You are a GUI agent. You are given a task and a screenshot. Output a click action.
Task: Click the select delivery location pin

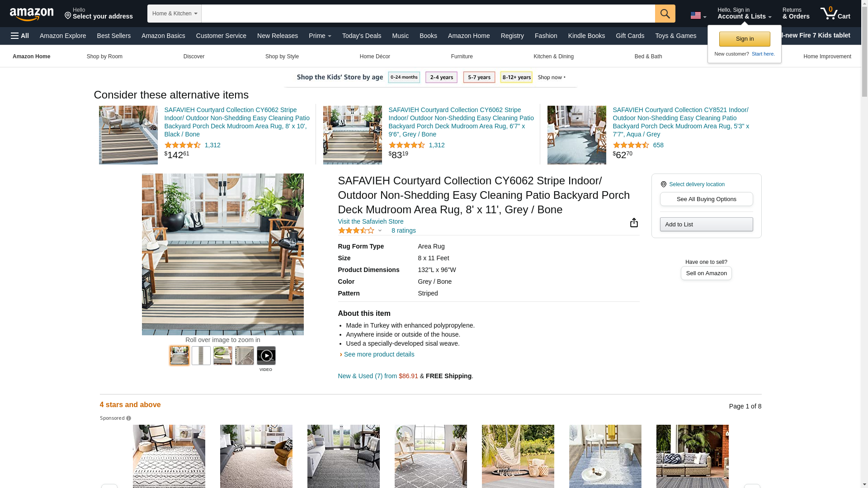pos(663,184)
